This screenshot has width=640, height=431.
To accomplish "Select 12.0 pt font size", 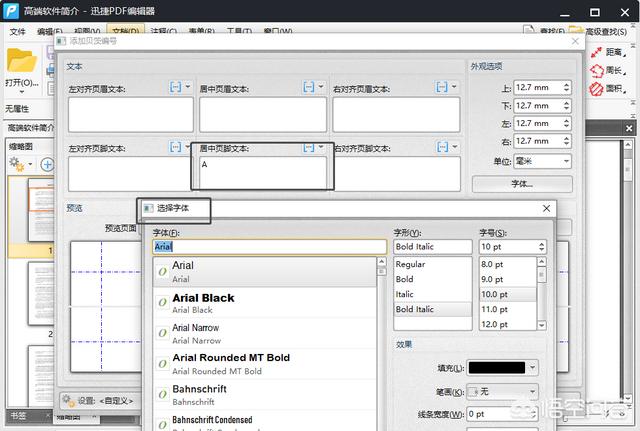I will pyautogui.click(x=508, y=324).
